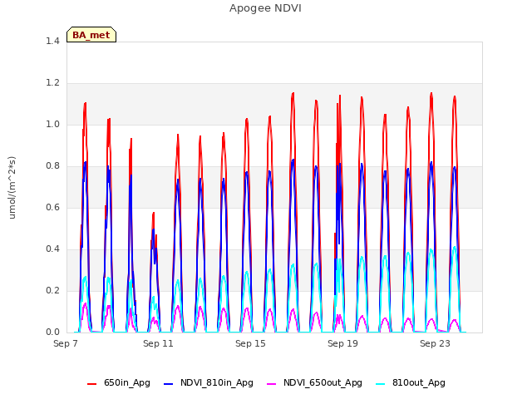
Task: Click the Apogee NDVI chart title
Action: 265,8
